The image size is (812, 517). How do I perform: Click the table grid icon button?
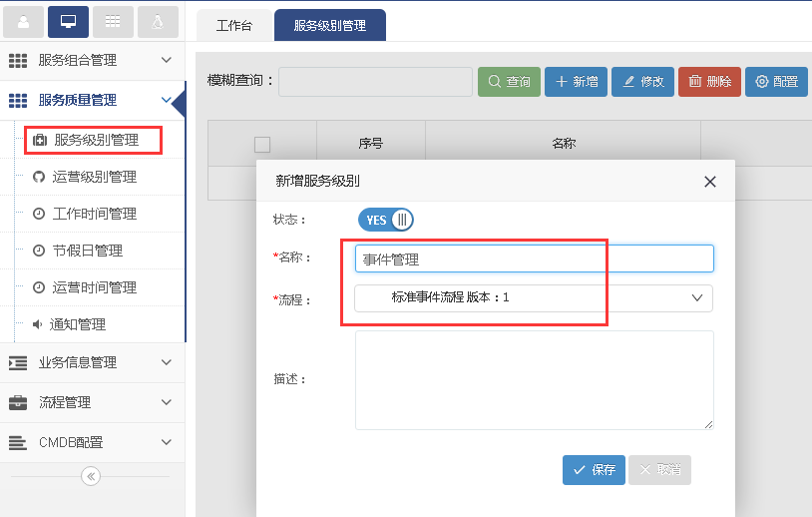(113, 21)
